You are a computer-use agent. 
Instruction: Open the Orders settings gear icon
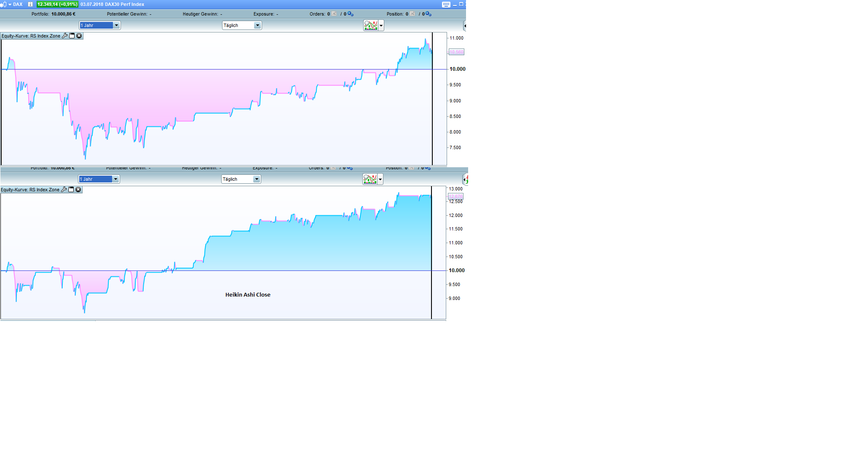pos(350,14)
